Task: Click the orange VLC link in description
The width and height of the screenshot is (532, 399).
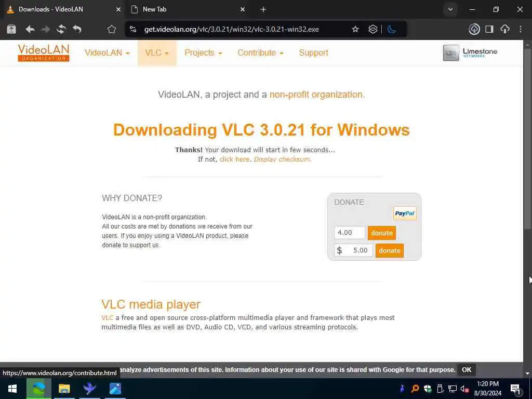Action: (107, 317)
